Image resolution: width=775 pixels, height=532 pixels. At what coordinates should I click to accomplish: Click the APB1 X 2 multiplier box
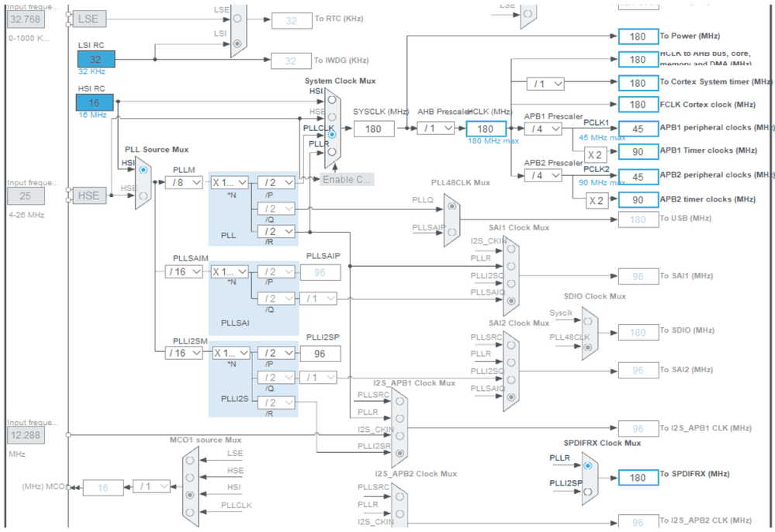pos(596,154)
